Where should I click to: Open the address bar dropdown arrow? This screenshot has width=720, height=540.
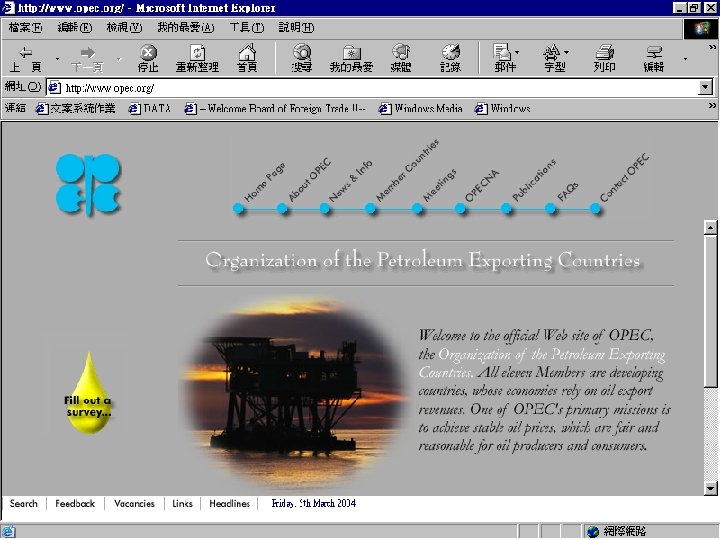pos(705,87)
